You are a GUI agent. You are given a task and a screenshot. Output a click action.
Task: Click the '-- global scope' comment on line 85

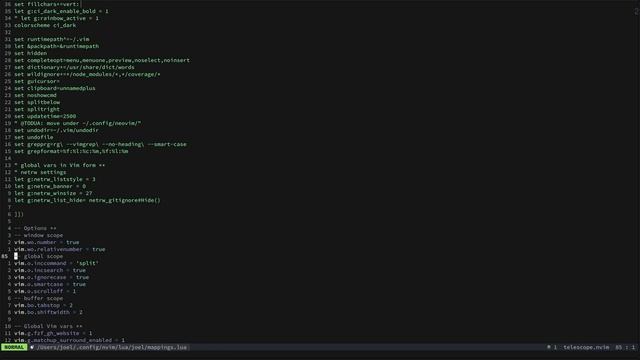(38, 256)
